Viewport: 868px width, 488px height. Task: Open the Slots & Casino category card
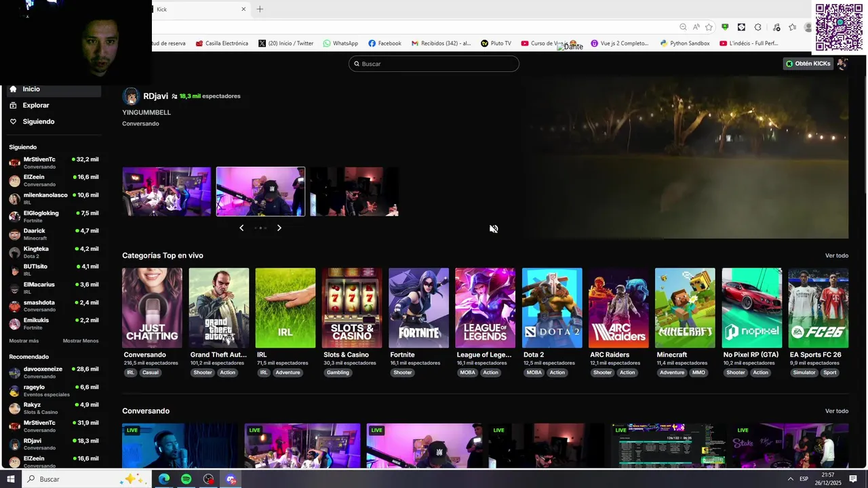pyautogui.click(x=352, y=308)
